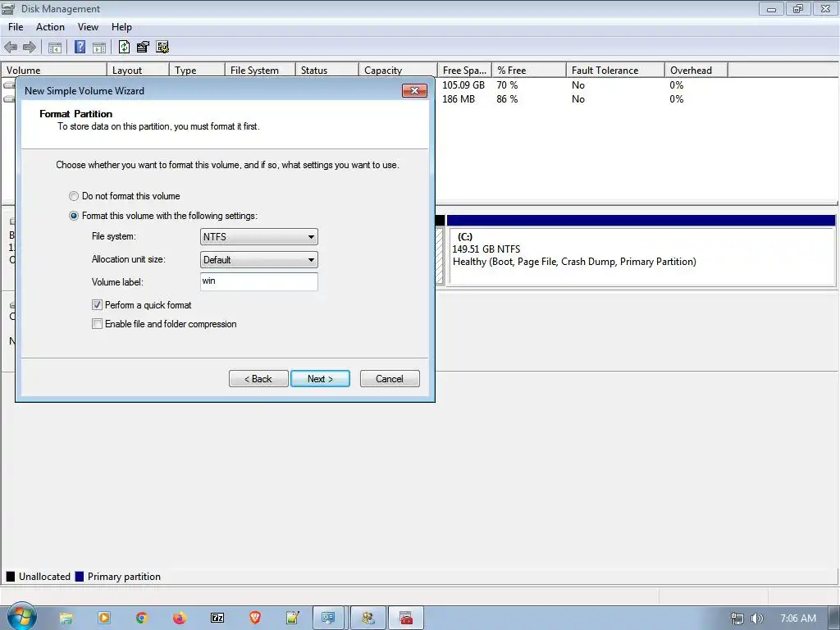Open the Action menu
840x630 pixels.
[x=50, y=27]
